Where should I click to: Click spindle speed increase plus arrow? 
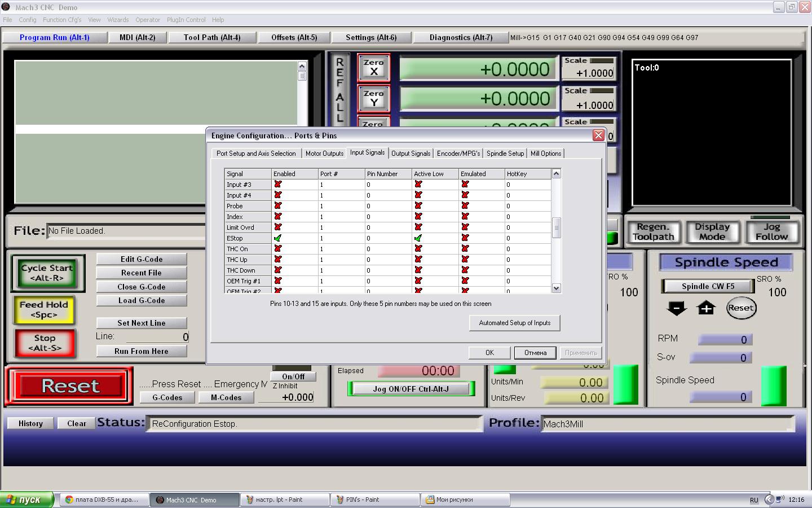tap(706, 308)
